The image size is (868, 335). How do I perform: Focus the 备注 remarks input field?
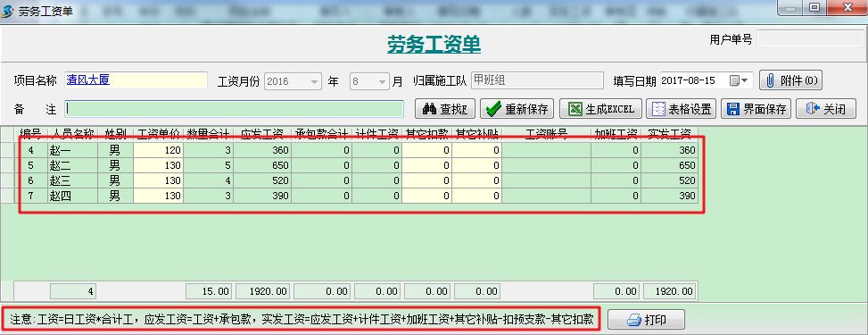point(234,109)
